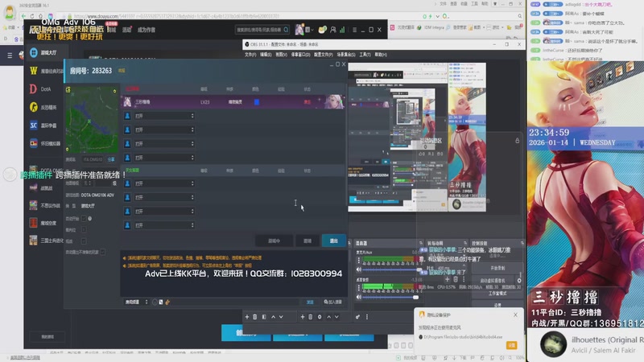
Task: Mute the first OBS mixer speaker icon
Action: pyautogui.click(x=359, y=269)
